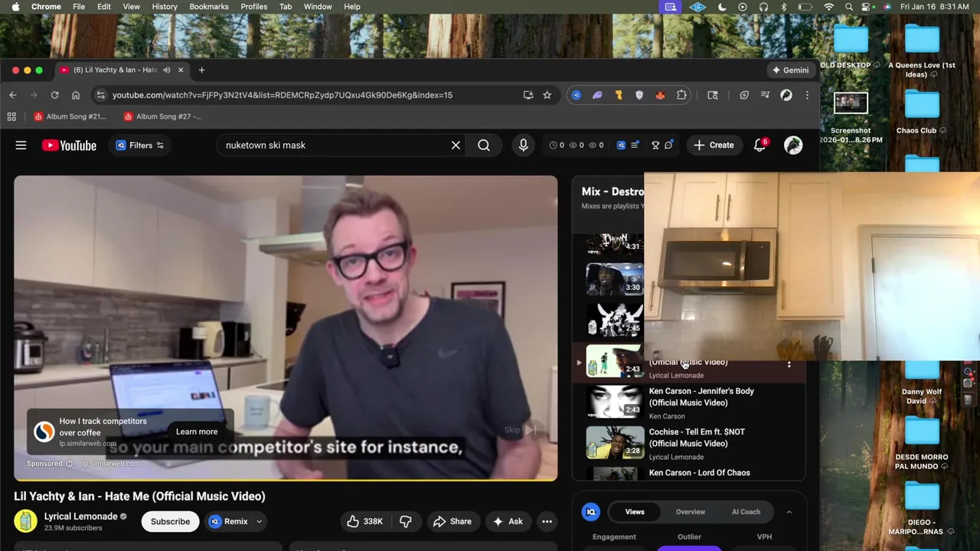Open Album Song #21 bookmark

[x=70, y=116]
